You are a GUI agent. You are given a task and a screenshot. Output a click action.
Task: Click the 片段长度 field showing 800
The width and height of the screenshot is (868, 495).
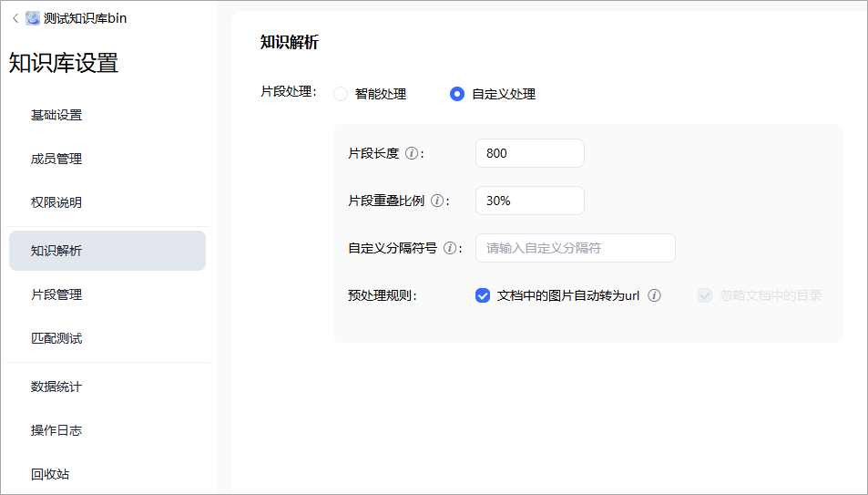(x=530, y=153)
